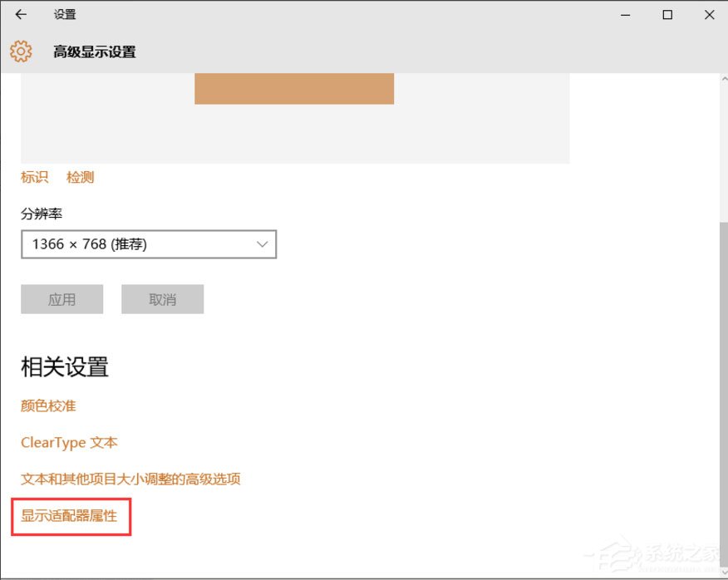
Task: Open ClearType 文本 settings
Action: pyautogui.click(x=69, y=442)
